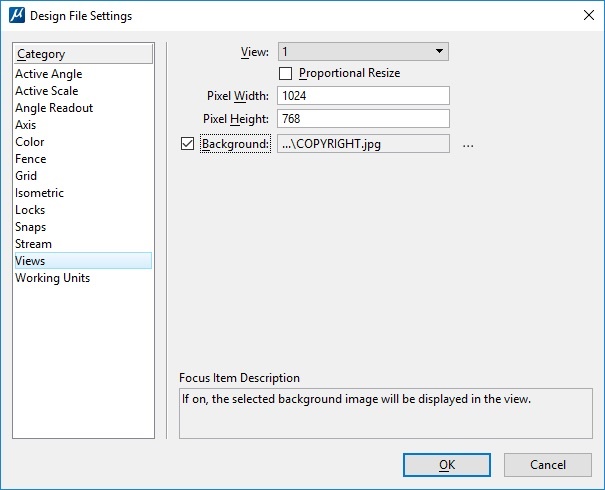The image size is (605, 490).
Task: Close the Design File Settings dialog
Action: (589, 15)
